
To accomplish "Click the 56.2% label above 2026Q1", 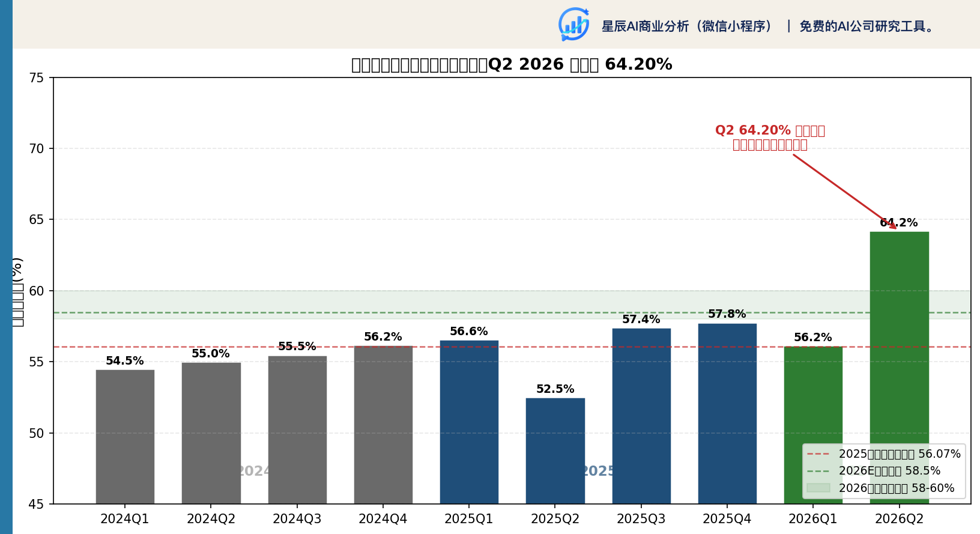I will [813, 338].
